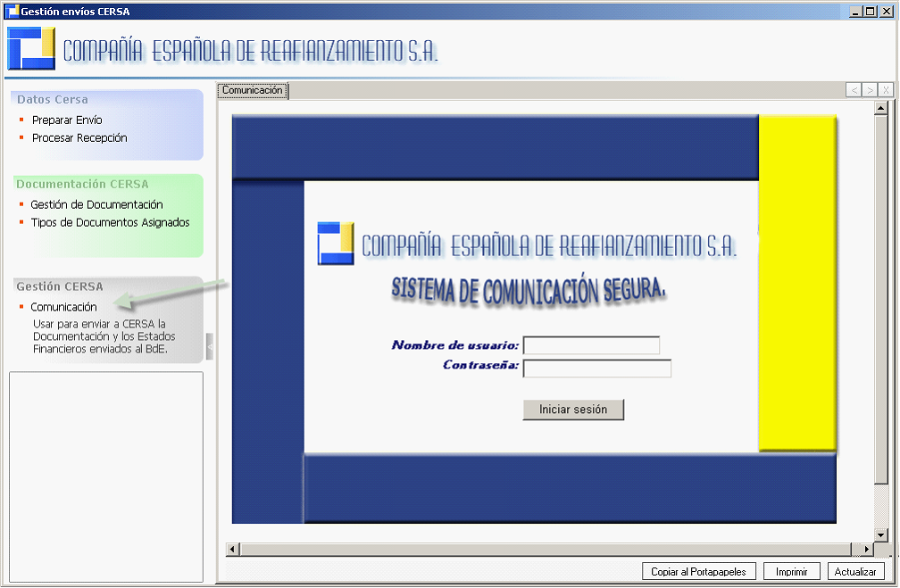This screenshot has height=588, width=900.
Task: Click the CERSA logo in login page
Action: coord(336,244)
